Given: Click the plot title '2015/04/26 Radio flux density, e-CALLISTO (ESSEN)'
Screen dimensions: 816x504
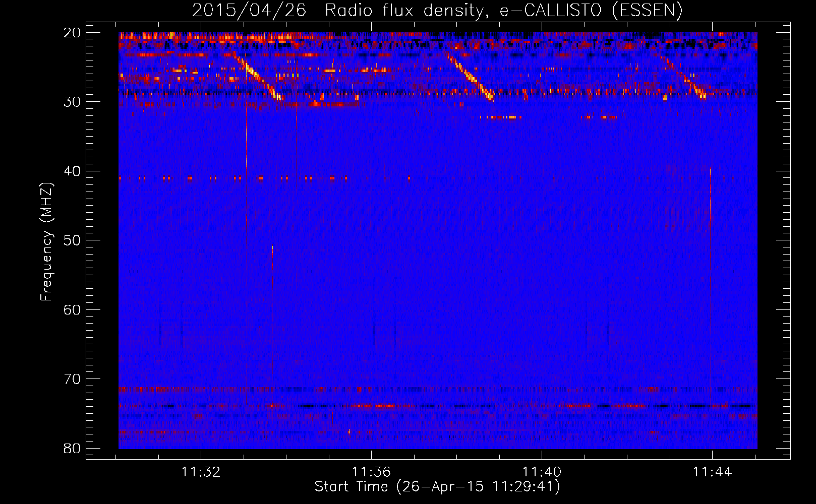Looking at the screenshot, I should tap(437, 11).
